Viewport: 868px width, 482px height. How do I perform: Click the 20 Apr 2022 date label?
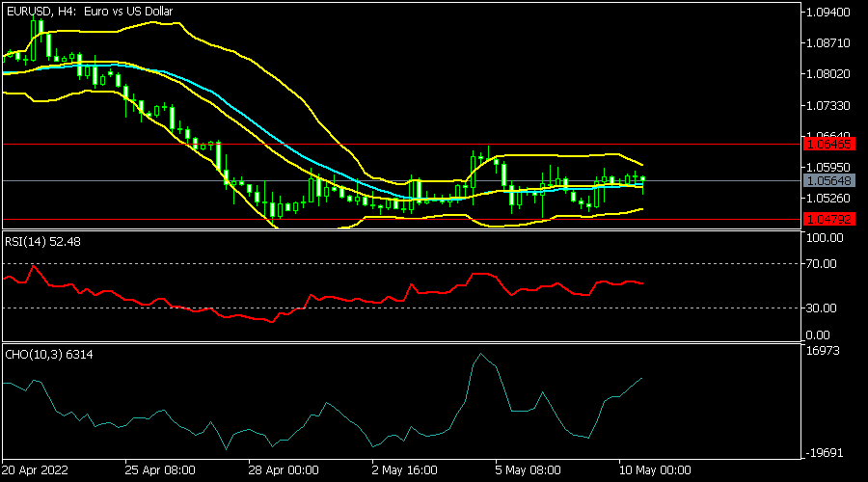(35, 470)
